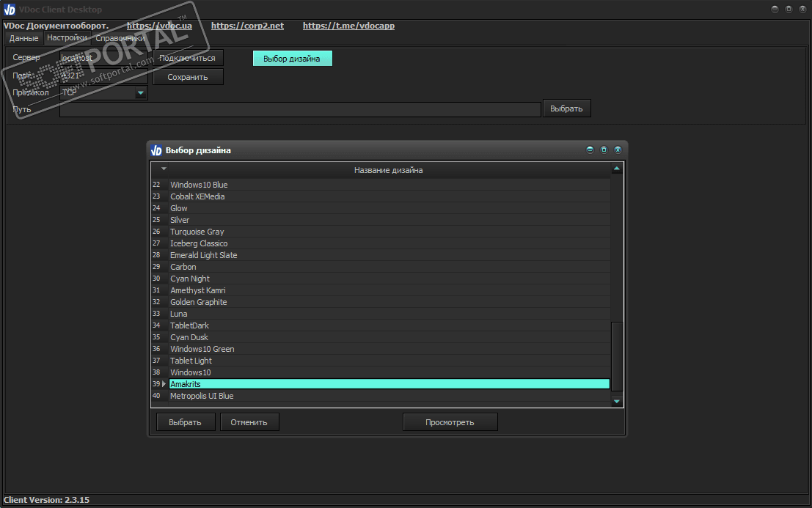Click the scrollbar down arrow in design list

[x=617, y=402]
